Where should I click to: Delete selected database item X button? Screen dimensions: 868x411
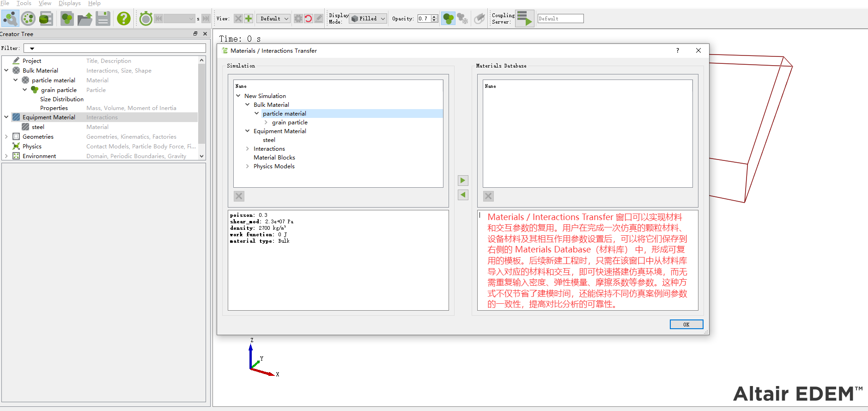pyautogui.click(x=488, y=196)
